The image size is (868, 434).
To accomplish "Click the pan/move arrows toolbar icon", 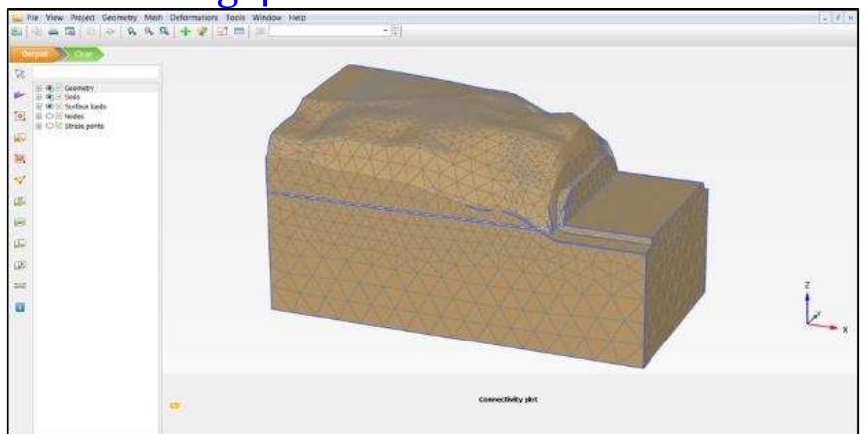I will point(110,32).
